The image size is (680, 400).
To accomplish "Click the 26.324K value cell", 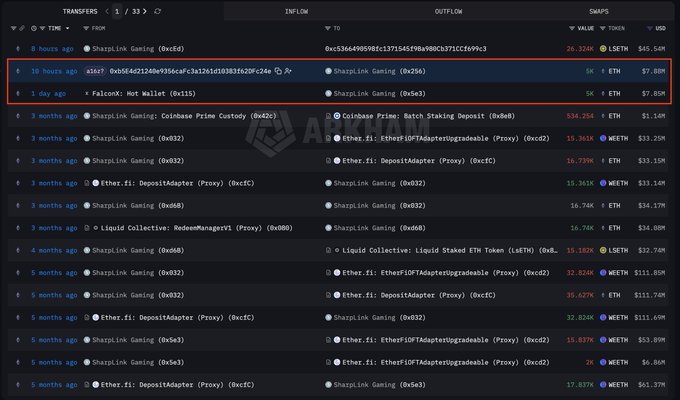I will point(580,49).
